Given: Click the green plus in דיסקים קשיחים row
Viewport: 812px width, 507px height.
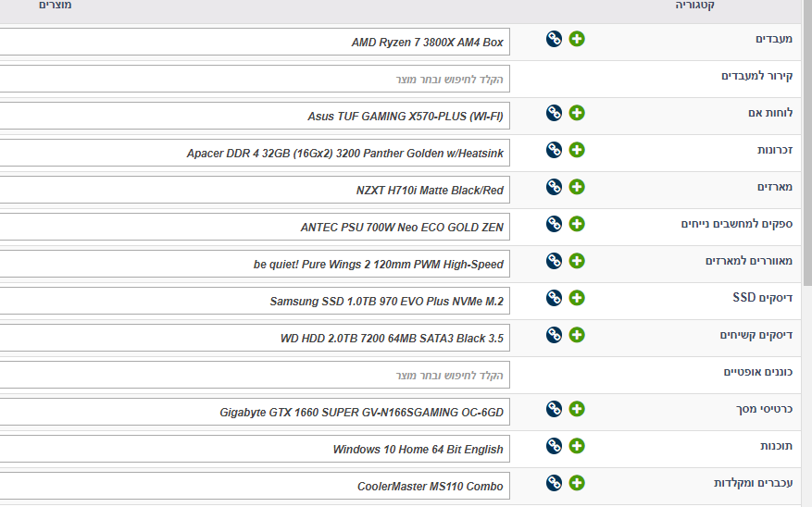Looking at the screenshot, I should [577, 335].
